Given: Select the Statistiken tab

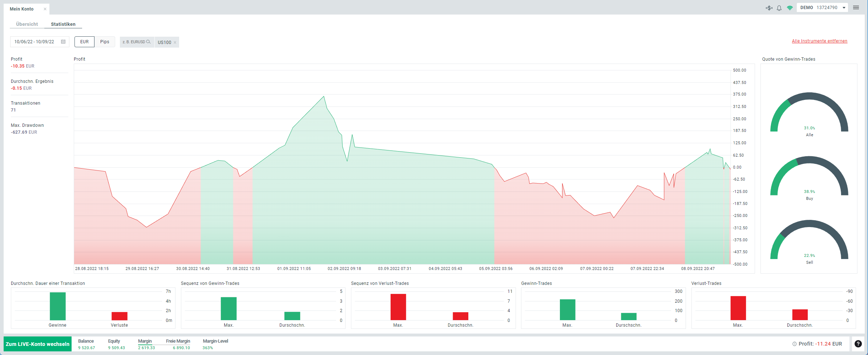Looking at the screenshot, I should pos(63,24).
